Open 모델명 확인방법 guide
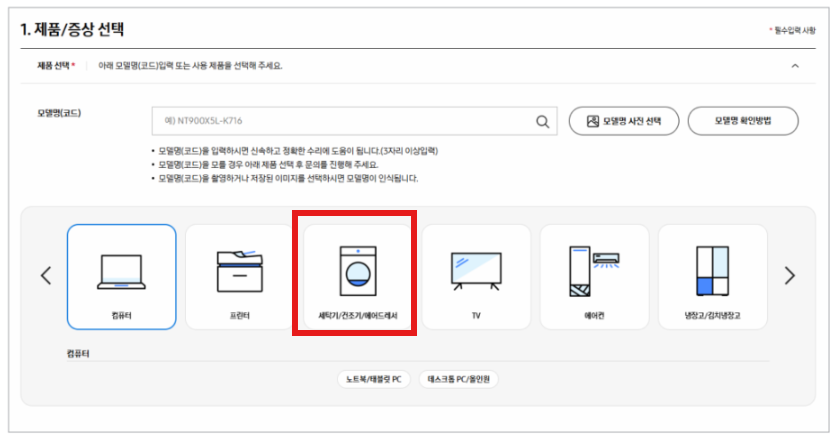The height and width of the screenshot is (435, 834). 743,121
